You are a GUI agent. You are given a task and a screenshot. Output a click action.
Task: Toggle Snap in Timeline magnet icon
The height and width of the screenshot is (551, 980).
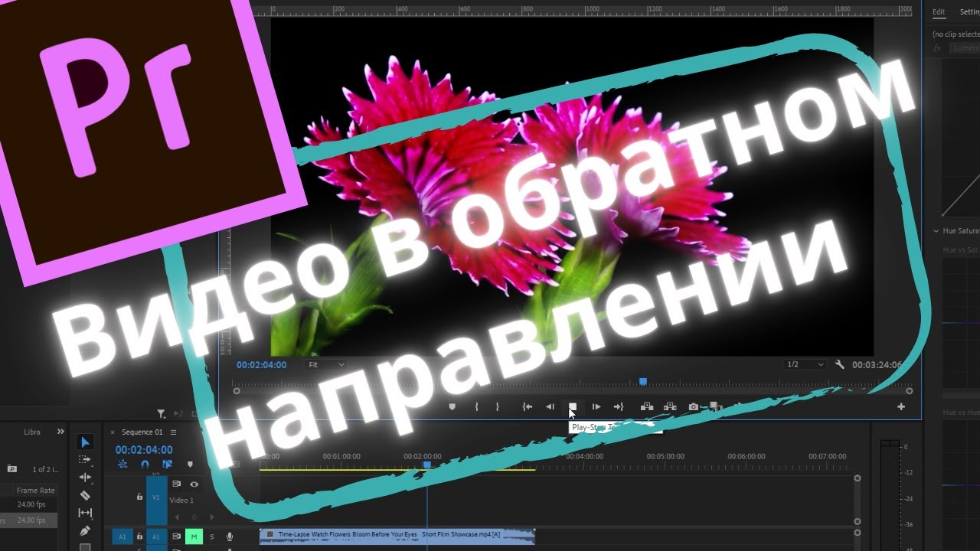click(x=145, y=465)
